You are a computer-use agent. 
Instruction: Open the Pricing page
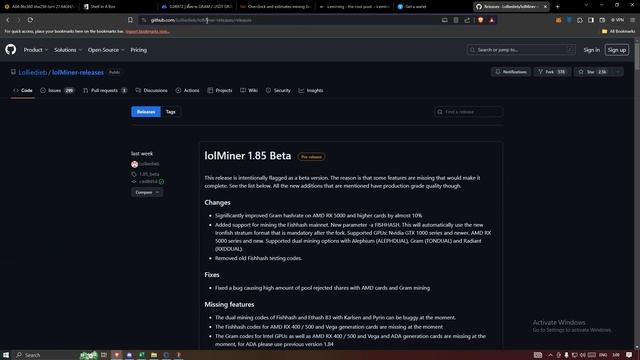coord(138,50)
